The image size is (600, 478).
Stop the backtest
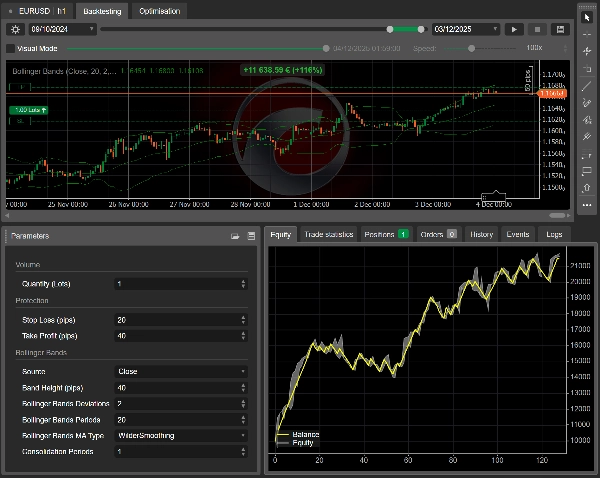click(537, 29)
